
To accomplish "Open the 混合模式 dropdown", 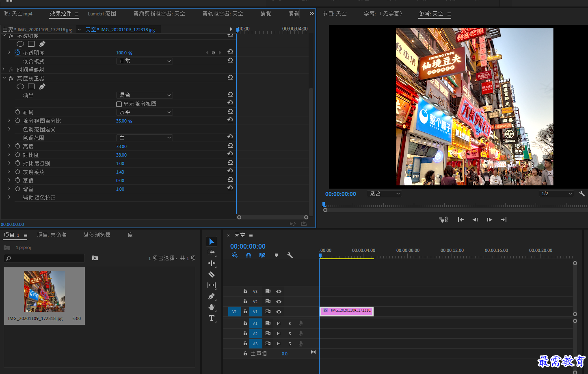I will (x=145, y=61).
